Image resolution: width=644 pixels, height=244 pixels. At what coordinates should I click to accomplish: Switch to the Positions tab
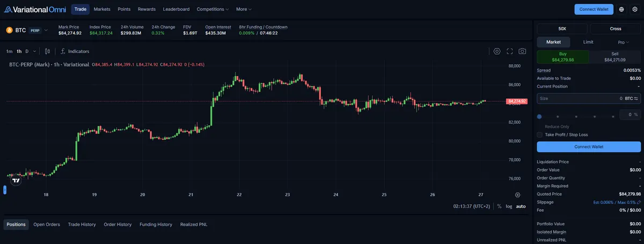coord(16,224)
